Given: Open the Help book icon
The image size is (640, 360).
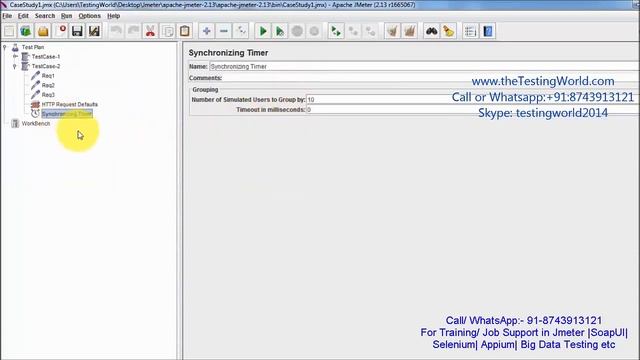Looking at the screenshot, I should (488, 31).
